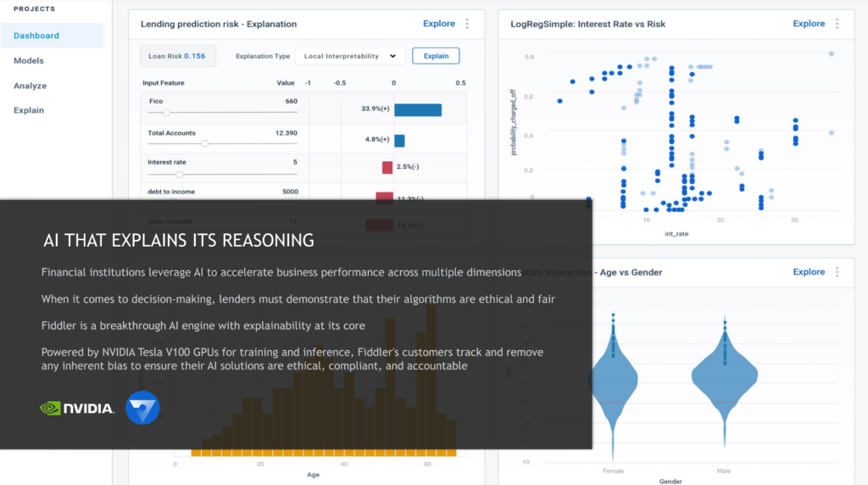Viewport: 868px width, 485px height.
Task: Click the Total Accounts value 12.390
Action: (x=287, y=133)
